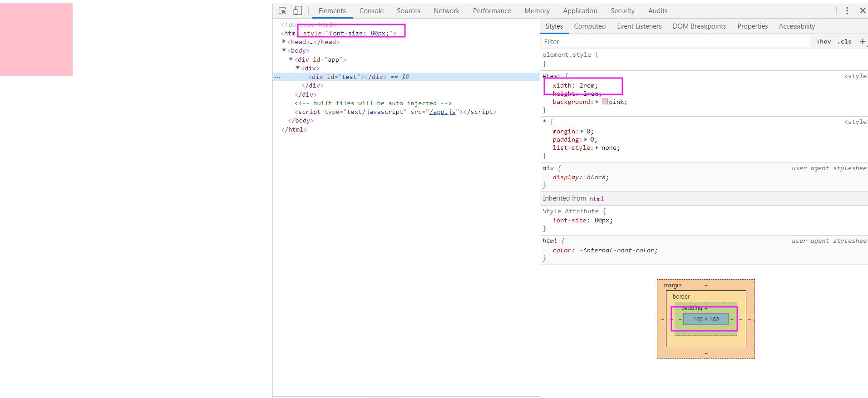The height and width of the screenshot is (398, 868).
Task: Toggle the .cls element classes panel
Action: pyautogui.click(x=844, y=41)
